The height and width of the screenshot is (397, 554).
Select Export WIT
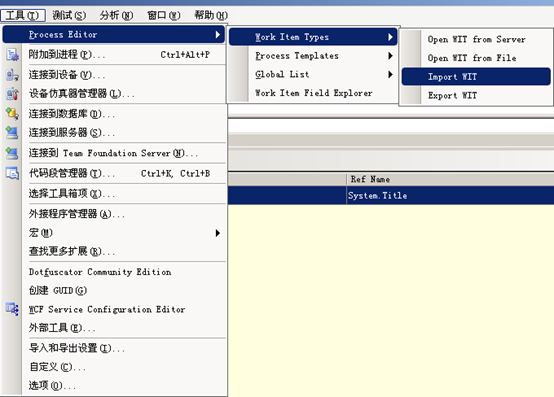[476, 95]
